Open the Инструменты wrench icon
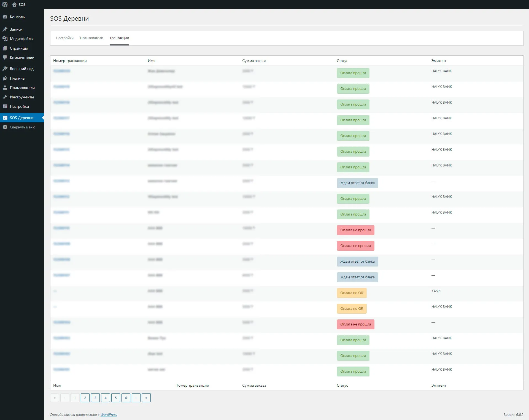Screen dimensions: 529x420 click(5, 97)
